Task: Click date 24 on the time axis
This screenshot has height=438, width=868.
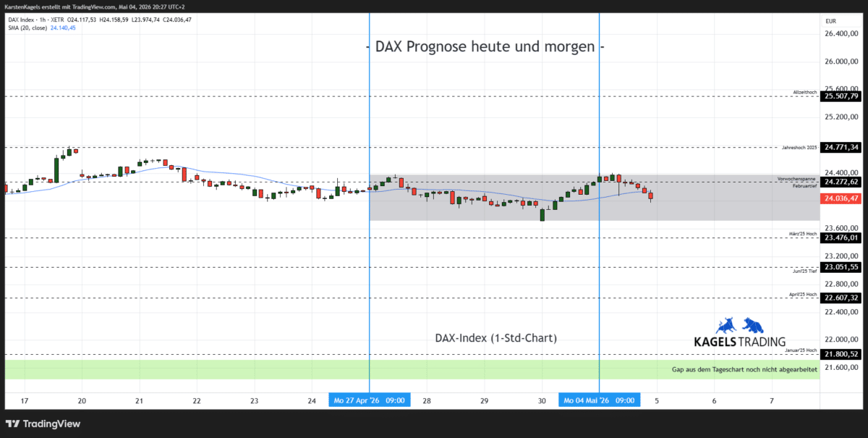Action: click(312, 401)
